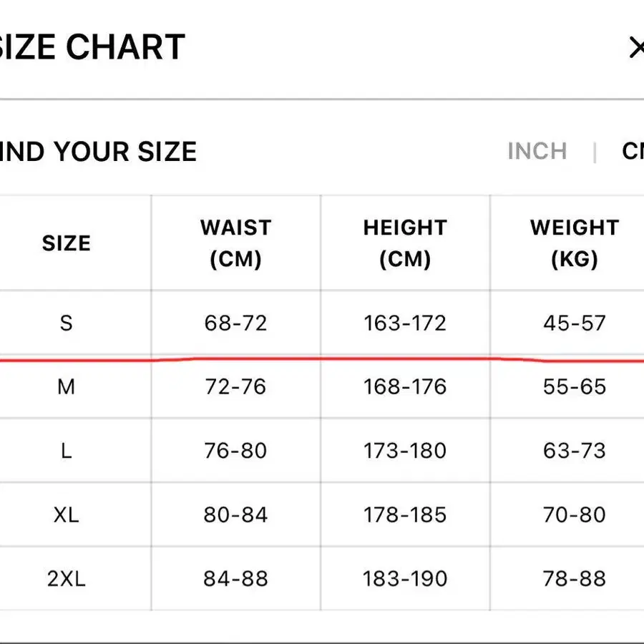Select size L row
644x644 pixels.
point(66,451)
